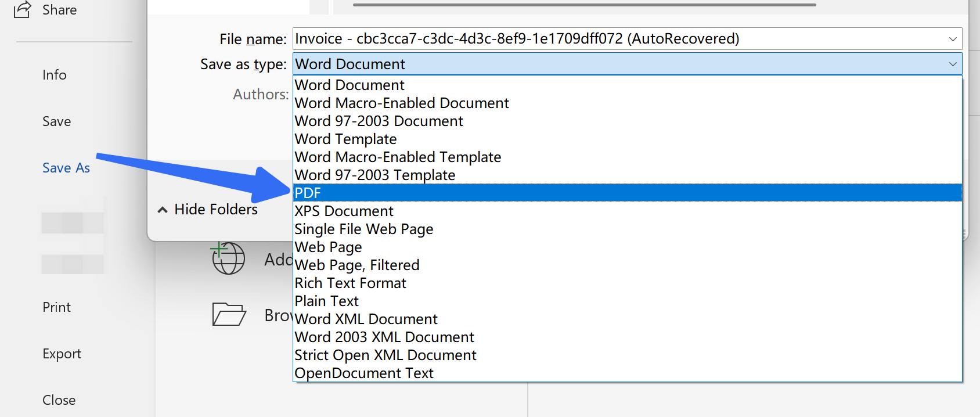Select Single File Web Page
The image size is (980, 417).
pos(627,229)
